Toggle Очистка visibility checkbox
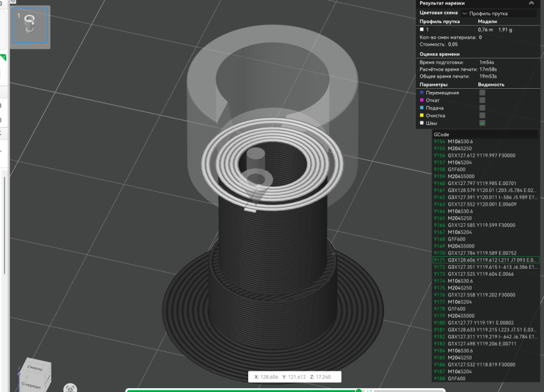 point(482,116)
